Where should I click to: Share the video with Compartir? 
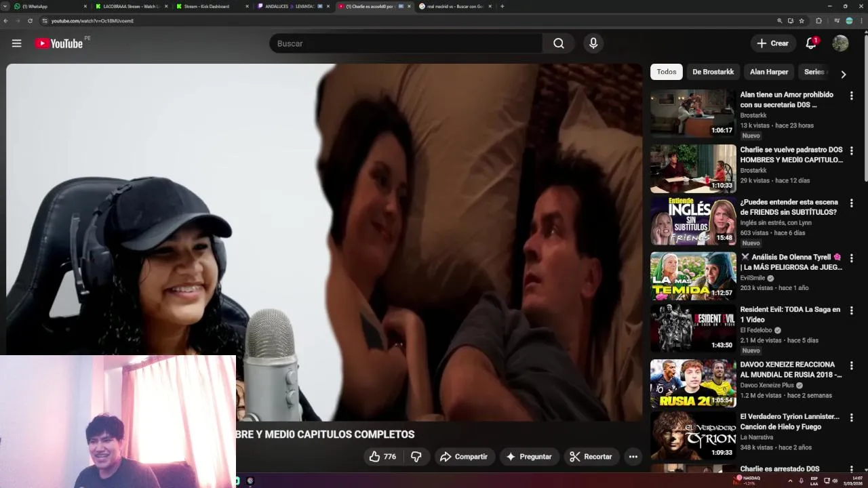464,457
